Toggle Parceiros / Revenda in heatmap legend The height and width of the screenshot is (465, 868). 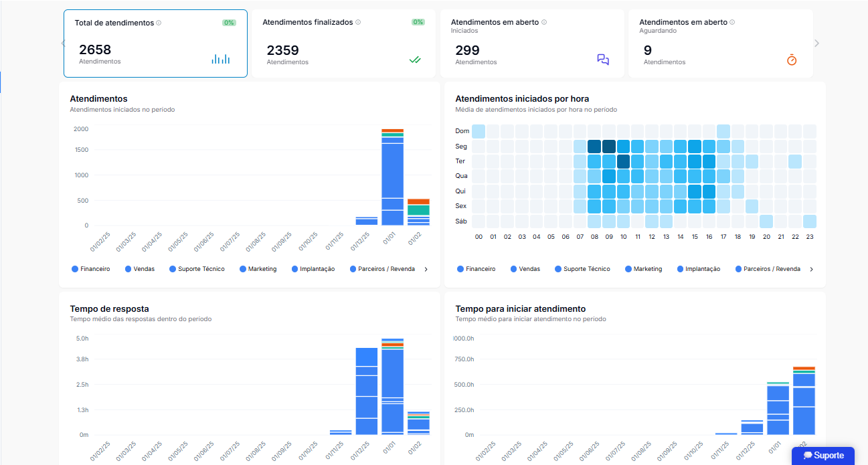pos(767,269)
